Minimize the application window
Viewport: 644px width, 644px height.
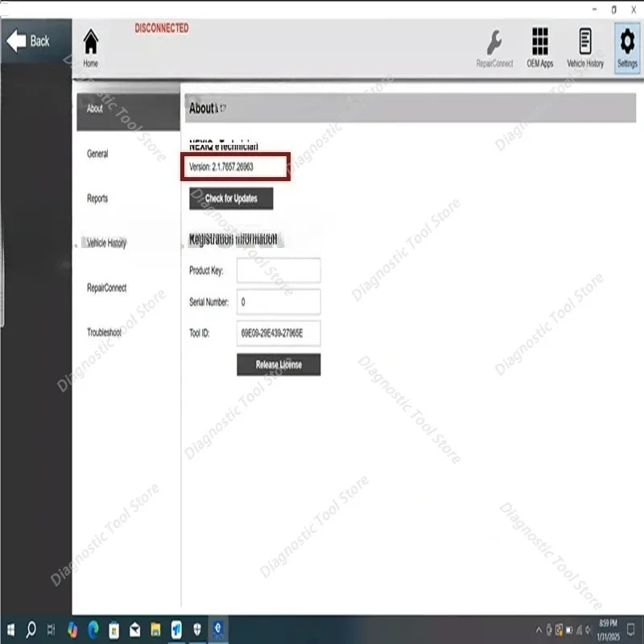tap(594, 9)
